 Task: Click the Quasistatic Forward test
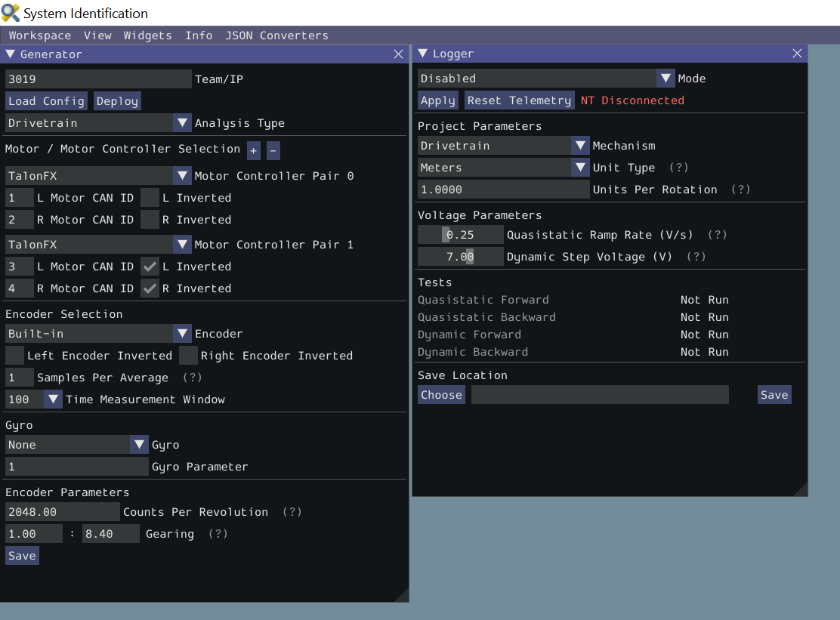[x=483, y=300]
